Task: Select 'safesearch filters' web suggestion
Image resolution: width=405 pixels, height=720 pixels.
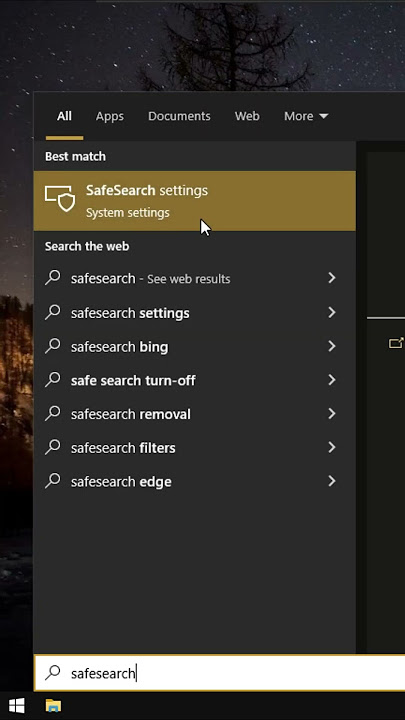Action: 194,448
